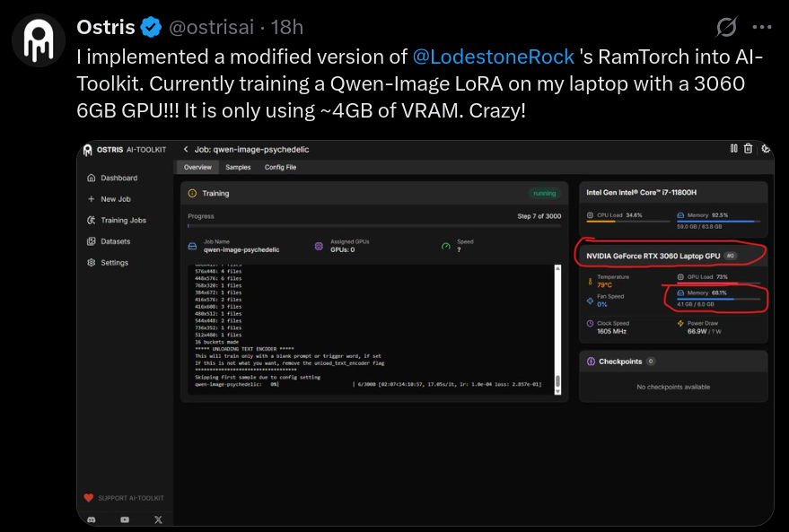Click the Dashboard home icon in the sidebar

coord(91,178)
